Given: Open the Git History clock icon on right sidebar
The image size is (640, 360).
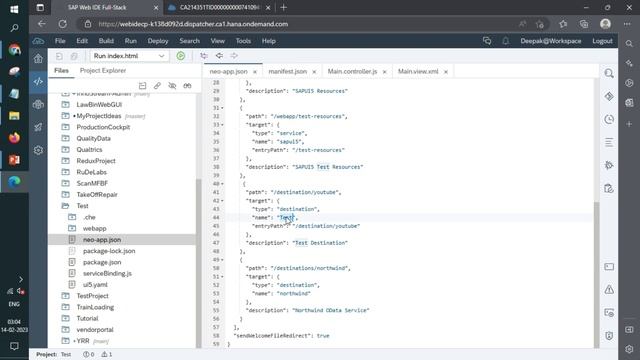Looking at the screenshot, I should (609, 119).
